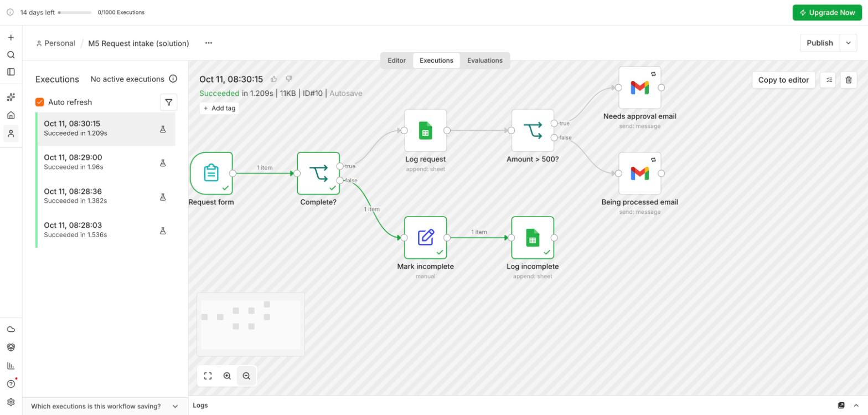Zoom in on the canvas
The width and height of the screenshot is (868, 415).
[227, 376]
